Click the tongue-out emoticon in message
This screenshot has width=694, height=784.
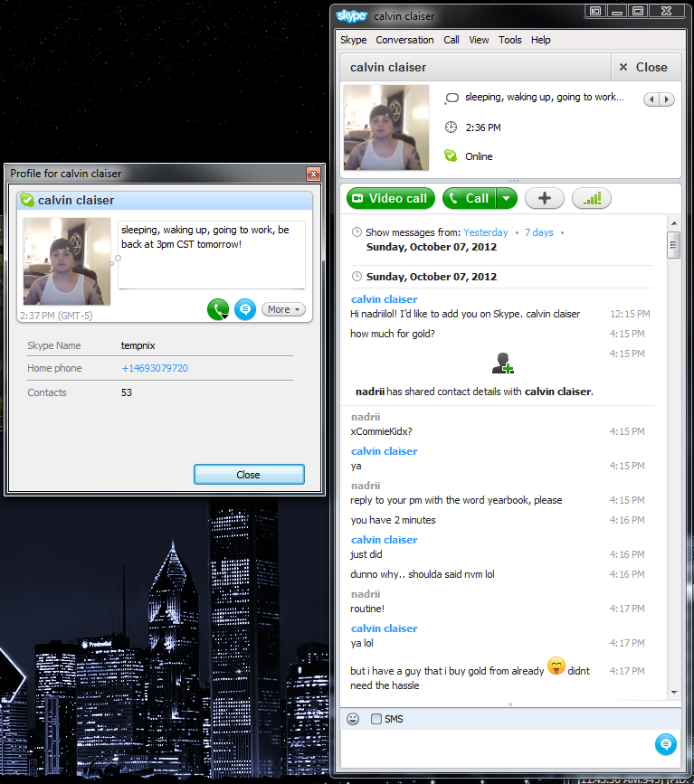tap(556, 666)
